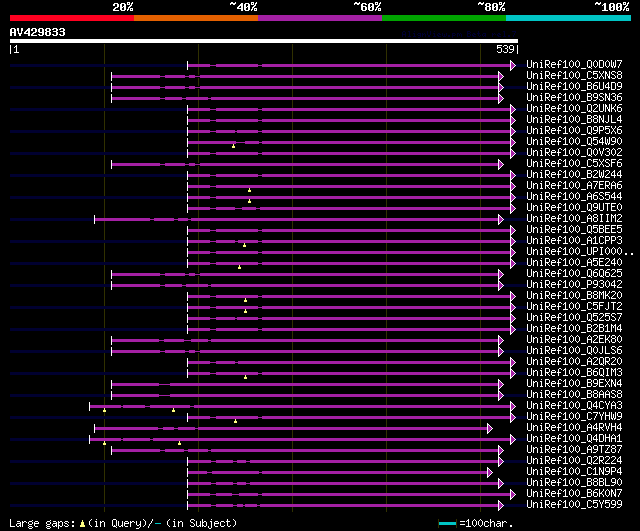The image size is (640, 531).
Task: Select the UniRef100_Q4DHA1 label
Action: pos(574,439)
